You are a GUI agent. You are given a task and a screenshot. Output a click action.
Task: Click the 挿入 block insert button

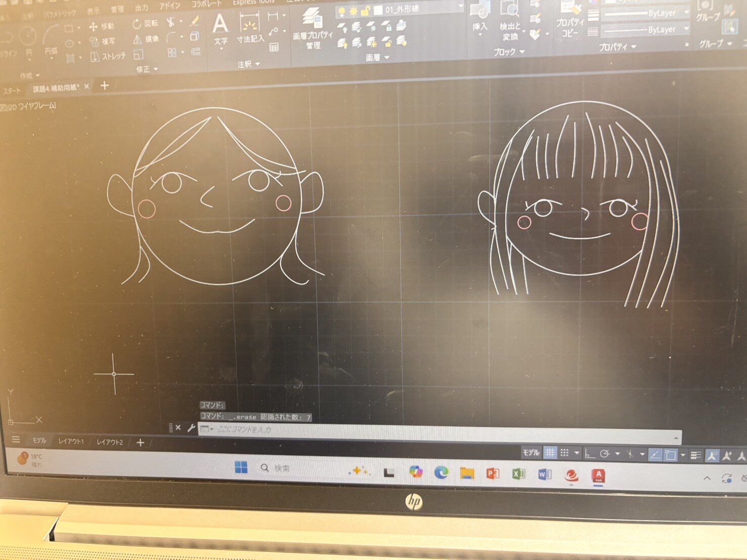[479, 18]
